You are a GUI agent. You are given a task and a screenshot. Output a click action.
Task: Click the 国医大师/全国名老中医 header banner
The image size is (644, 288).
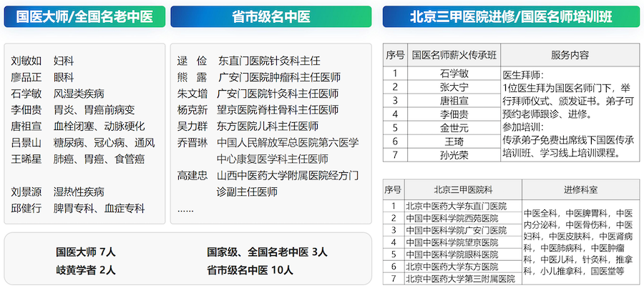point(84,16)
